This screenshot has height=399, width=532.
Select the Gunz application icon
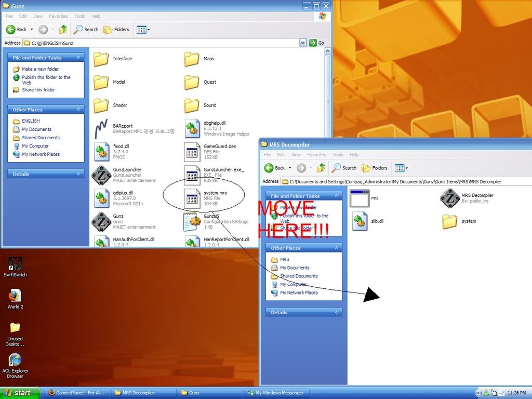[101, 221]
